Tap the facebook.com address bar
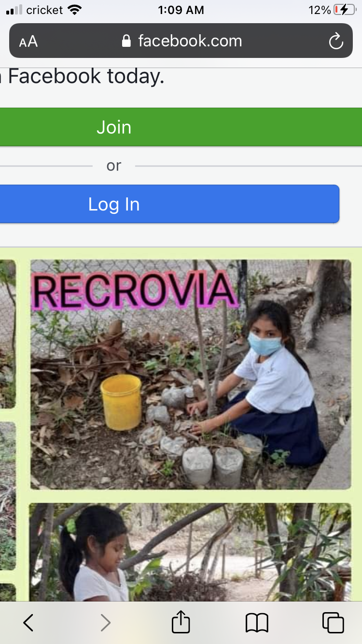The image size is (362, 644). (181, 41)
